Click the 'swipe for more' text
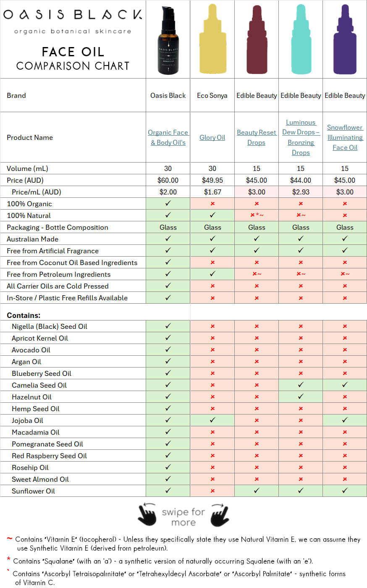 [183, 517]
